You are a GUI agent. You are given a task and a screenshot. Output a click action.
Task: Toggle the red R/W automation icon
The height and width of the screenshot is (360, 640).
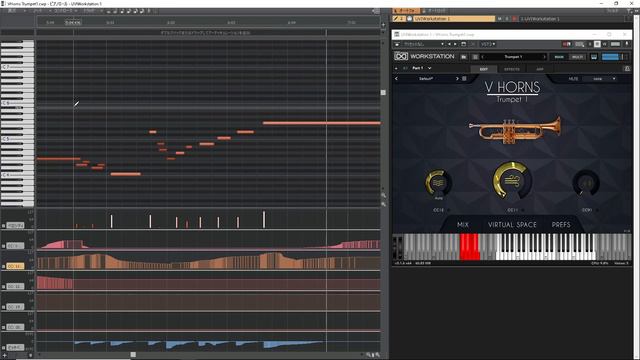(x=567, y=44)
